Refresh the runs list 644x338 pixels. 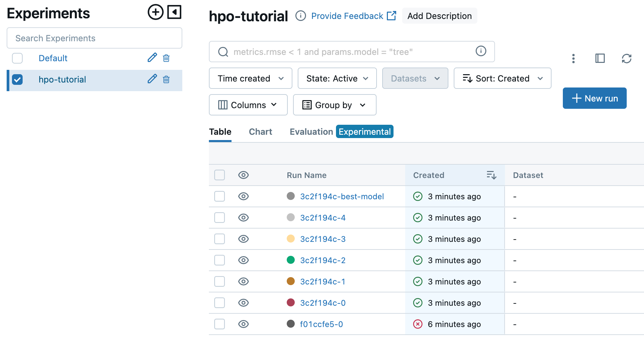[x=627, y=59]
